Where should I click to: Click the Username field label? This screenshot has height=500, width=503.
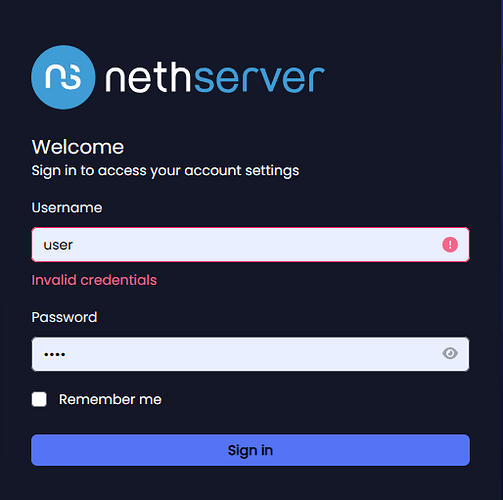point(67,208)
